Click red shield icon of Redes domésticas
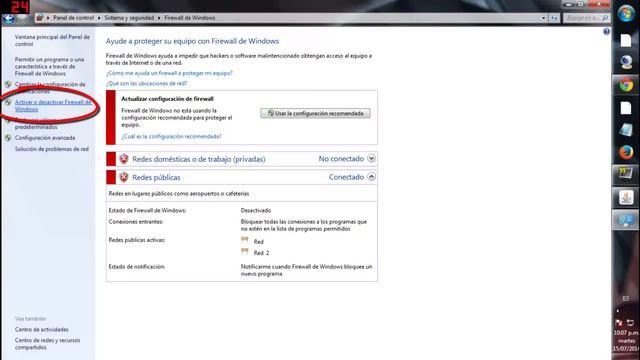This screenshot has height=360, width=640. pos(124,159)
